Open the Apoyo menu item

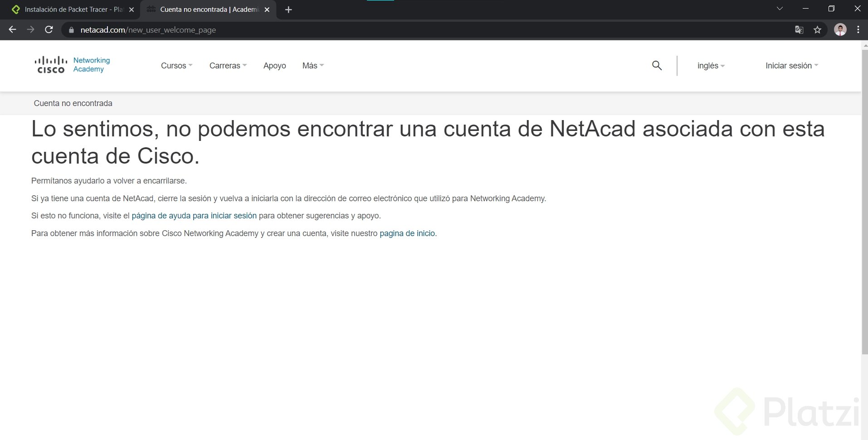coord(275,66)
